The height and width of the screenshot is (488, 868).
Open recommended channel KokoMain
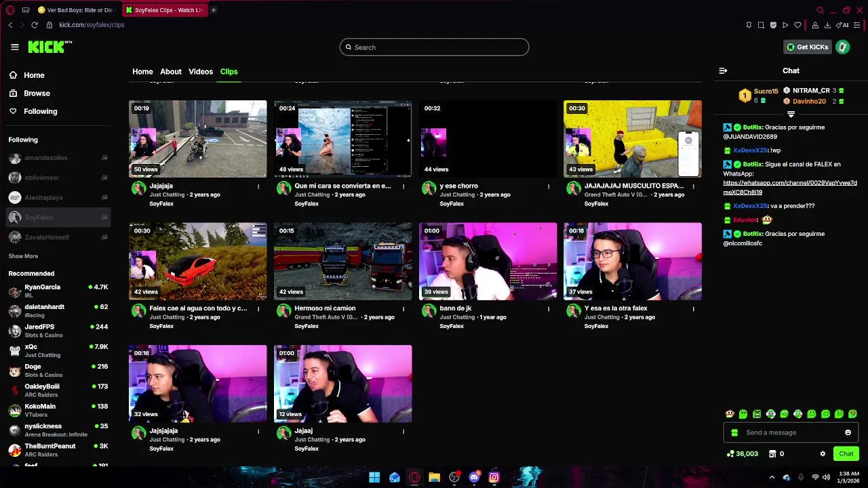(x=58, y=410)
